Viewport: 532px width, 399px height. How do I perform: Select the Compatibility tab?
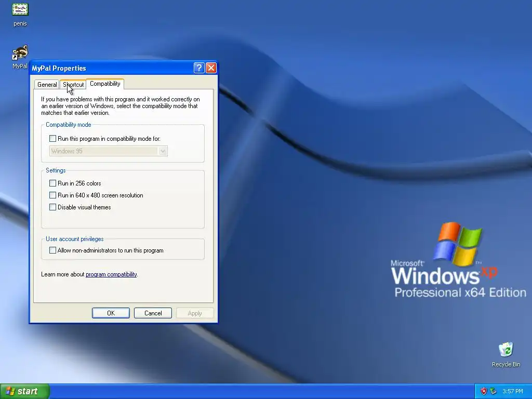pos(105,84)
